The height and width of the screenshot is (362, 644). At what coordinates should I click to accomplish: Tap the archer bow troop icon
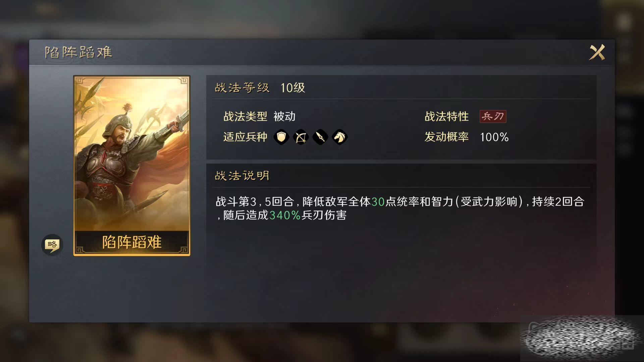pyautogui.click(x=301, y=137)
